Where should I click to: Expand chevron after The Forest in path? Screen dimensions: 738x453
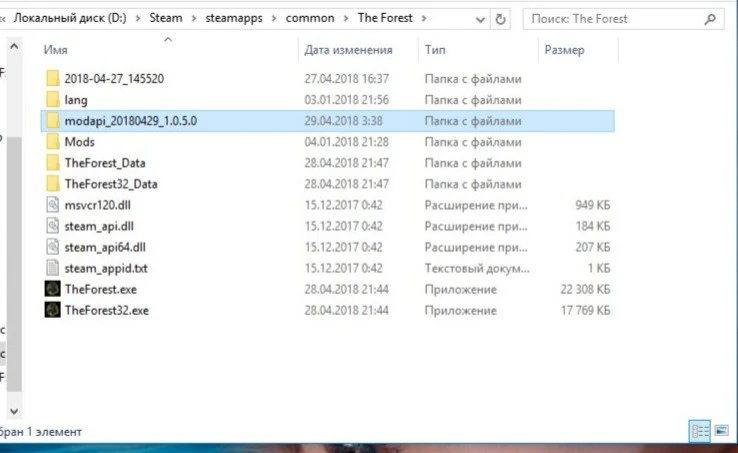pyautogui.click(x=424, y=19)
